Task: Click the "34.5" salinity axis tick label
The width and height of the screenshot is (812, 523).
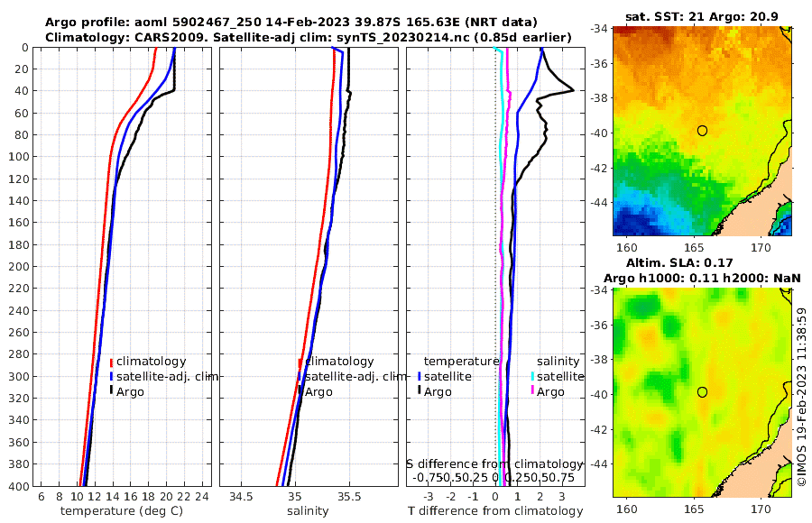Action: (x=241, y=497)
